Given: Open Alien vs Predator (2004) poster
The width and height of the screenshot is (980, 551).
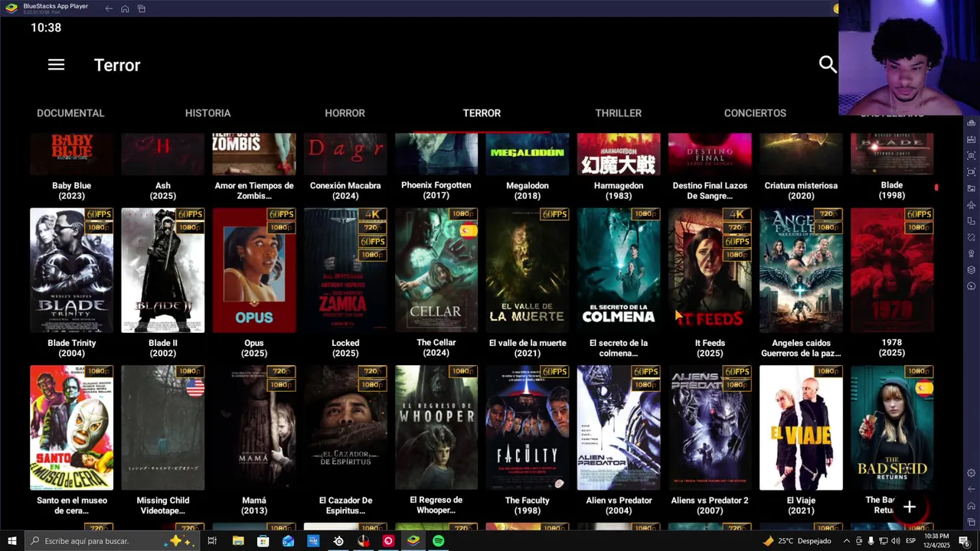Looking at the screenshot, I should pyautogui.click(x=619, y=428).
